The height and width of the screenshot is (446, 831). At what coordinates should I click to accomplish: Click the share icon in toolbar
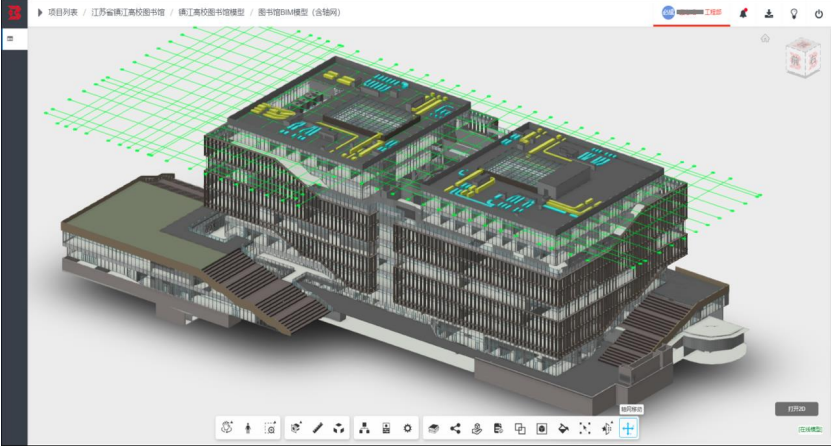(455, 428)
